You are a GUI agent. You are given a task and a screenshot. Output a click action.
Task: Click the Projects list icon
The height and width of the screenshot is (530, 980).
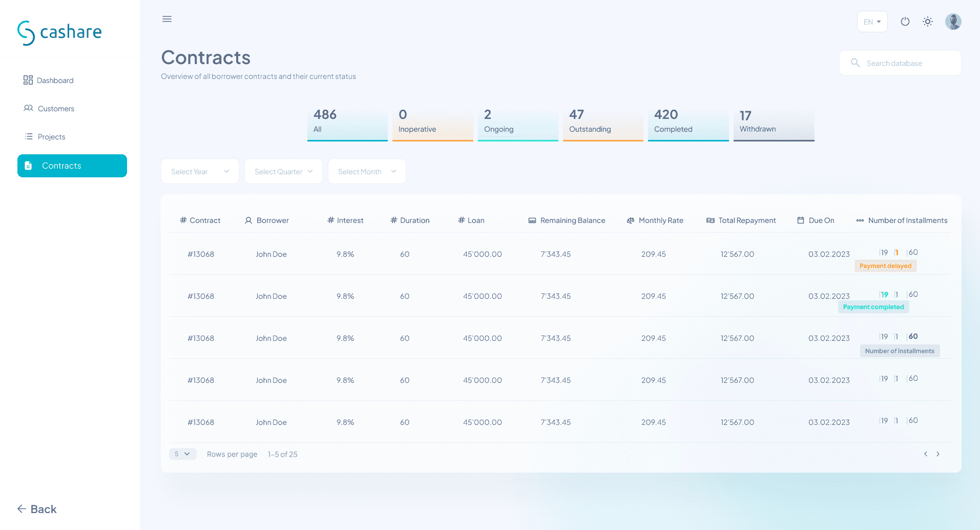tap(29, 136)
